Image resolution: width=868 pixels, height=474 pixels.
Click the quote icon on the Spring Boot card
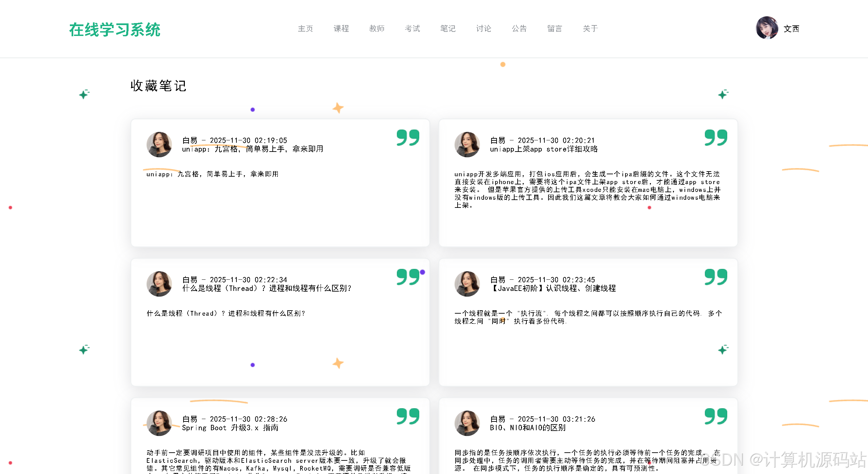click(408, 416)
